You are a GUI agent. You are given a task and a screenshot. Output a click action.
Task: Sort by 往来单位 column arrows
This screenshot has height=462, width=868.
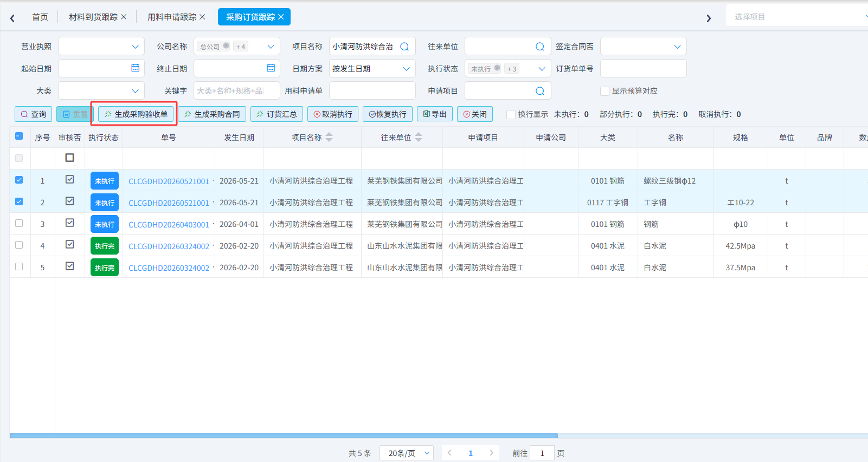pos(419,138)
